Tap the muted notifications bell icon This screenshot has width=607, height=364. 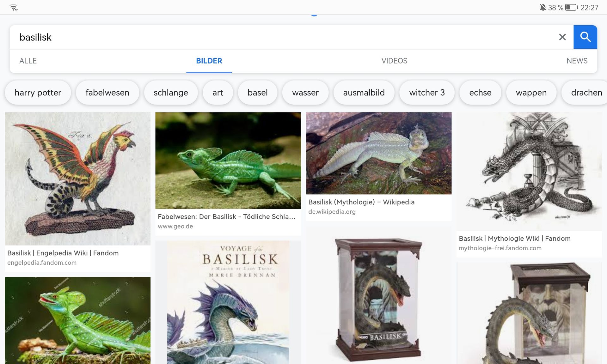coord(543,7)
